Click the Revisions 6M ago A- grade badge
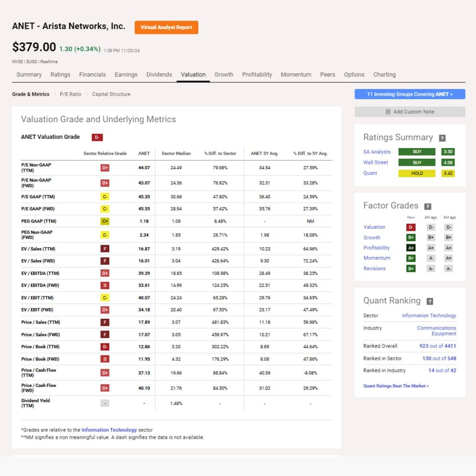476x476 pixels. point(449,268)
